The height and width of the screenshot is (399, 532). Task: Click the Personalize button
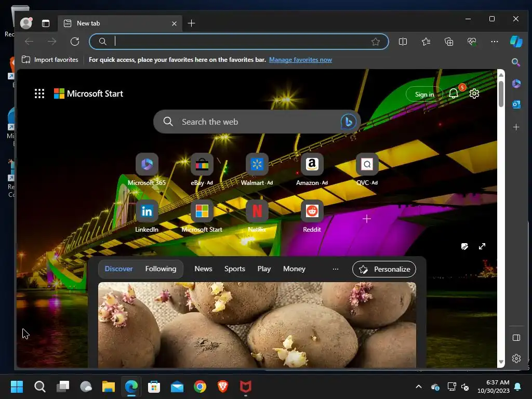tap(384, 269)
